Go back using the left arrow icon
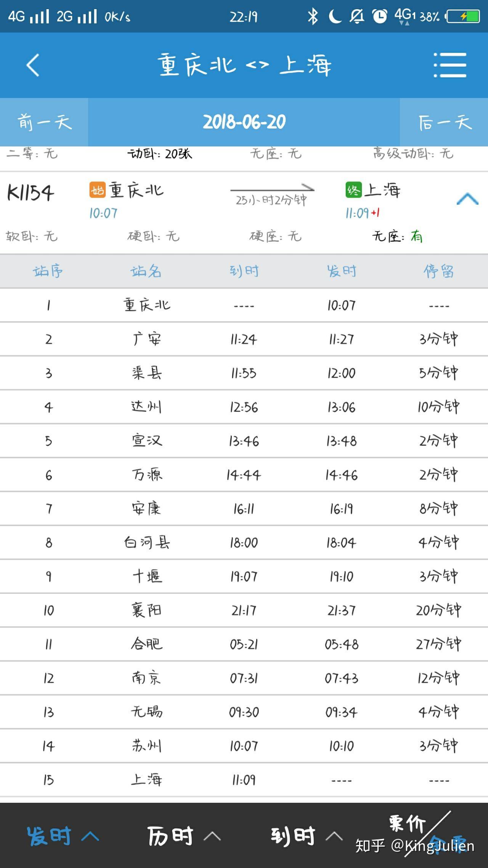Screen dimensions: 488x868 (33, 65)
